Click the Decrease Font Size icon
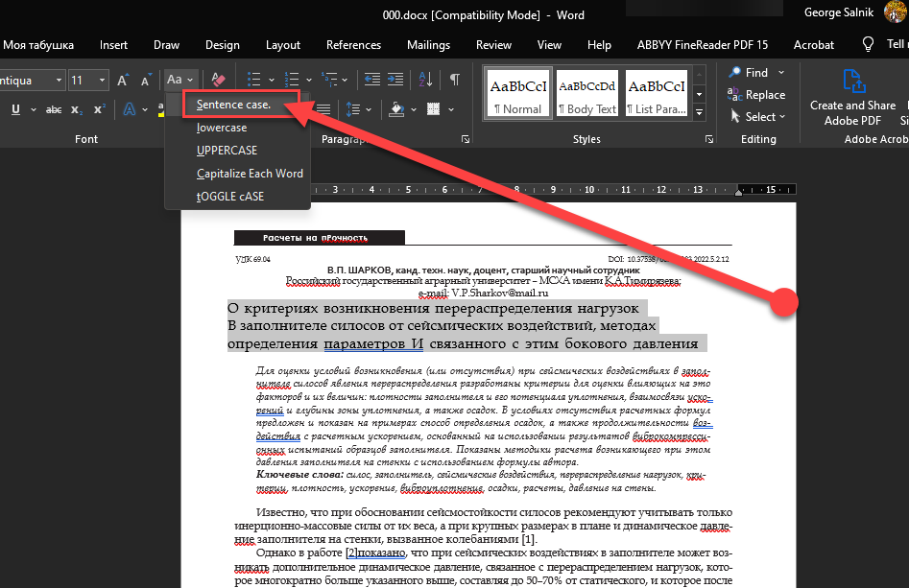 click(144, 80)
